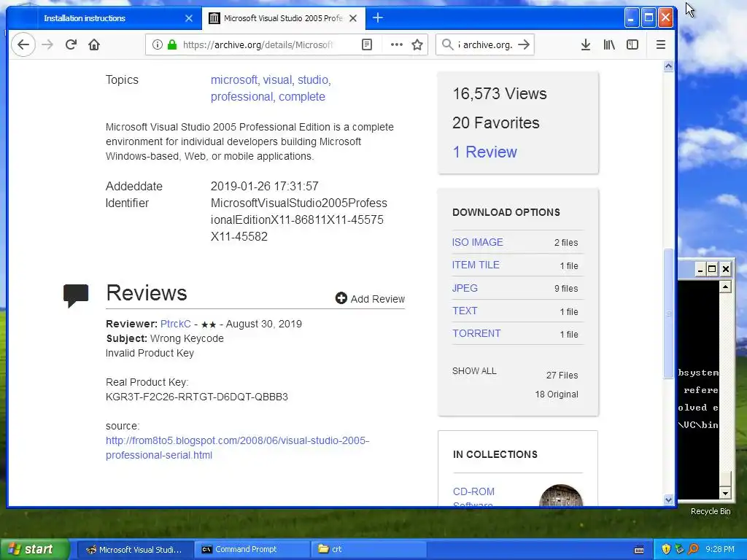Image resolution: width=747 pixels, height=560 pixels.
Task: Switch to Command Prompt taskbar button
Action: coord(252,550)
